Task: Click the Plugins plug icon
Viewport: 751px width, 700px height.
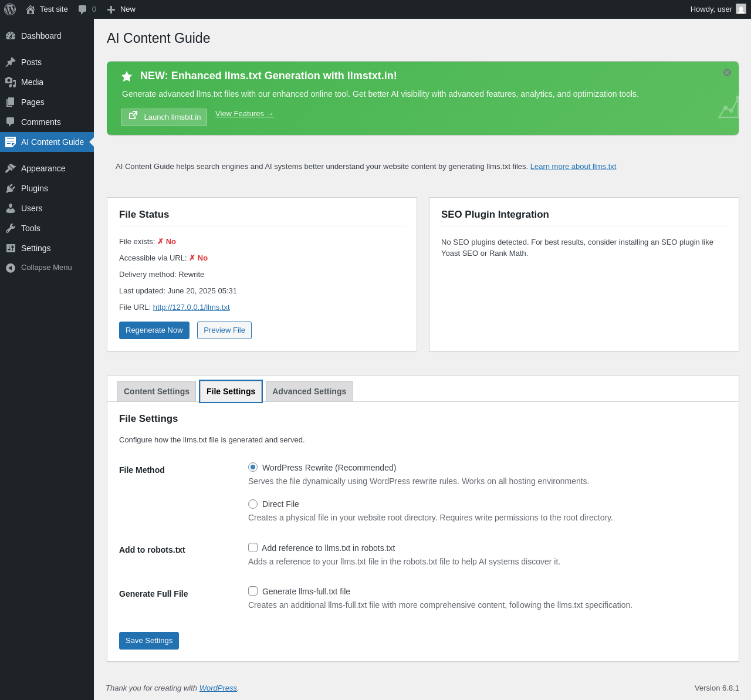Action: pyautogui.click(x=11, y=188)
